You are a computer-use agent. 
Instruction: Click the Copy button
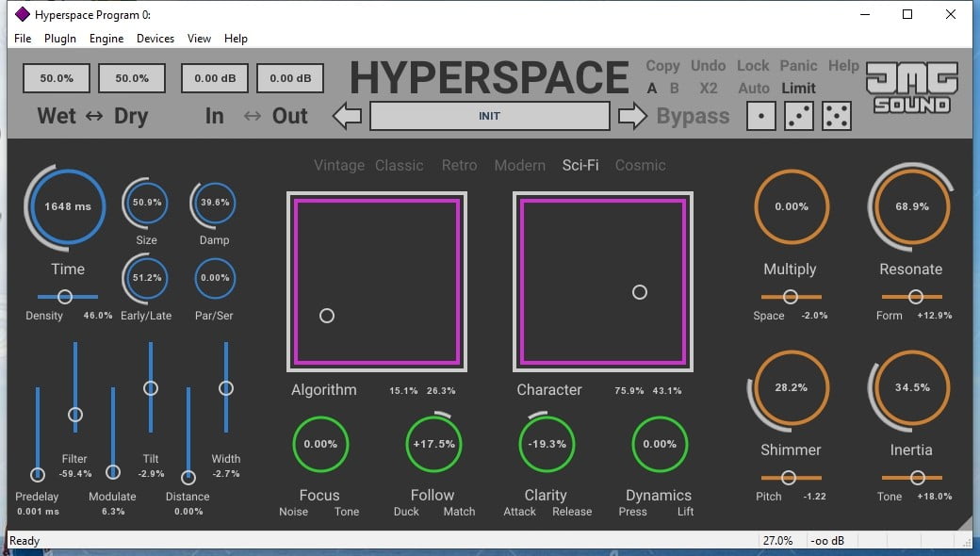[662, 66]
